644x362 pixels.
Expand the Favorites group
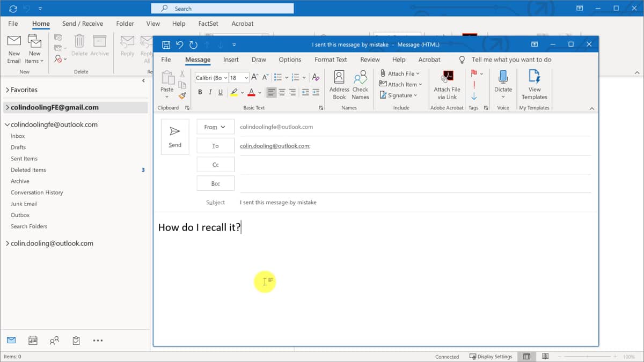[x=8, y=90]
